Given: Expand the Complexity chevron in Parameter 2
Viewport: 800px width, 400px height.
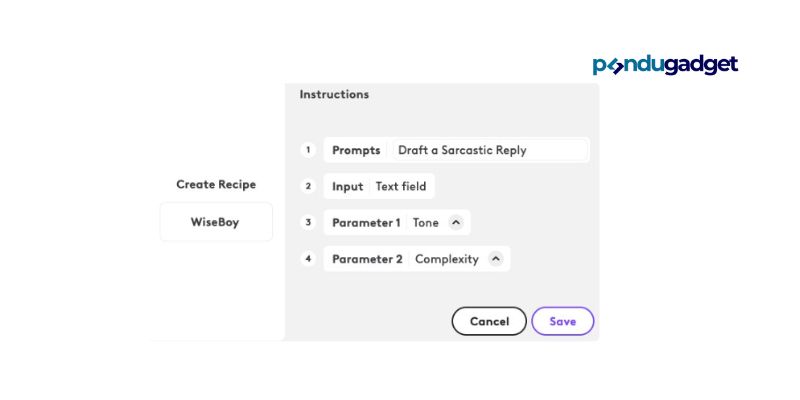Looking at the screenshot, I should tap(495, 259).
